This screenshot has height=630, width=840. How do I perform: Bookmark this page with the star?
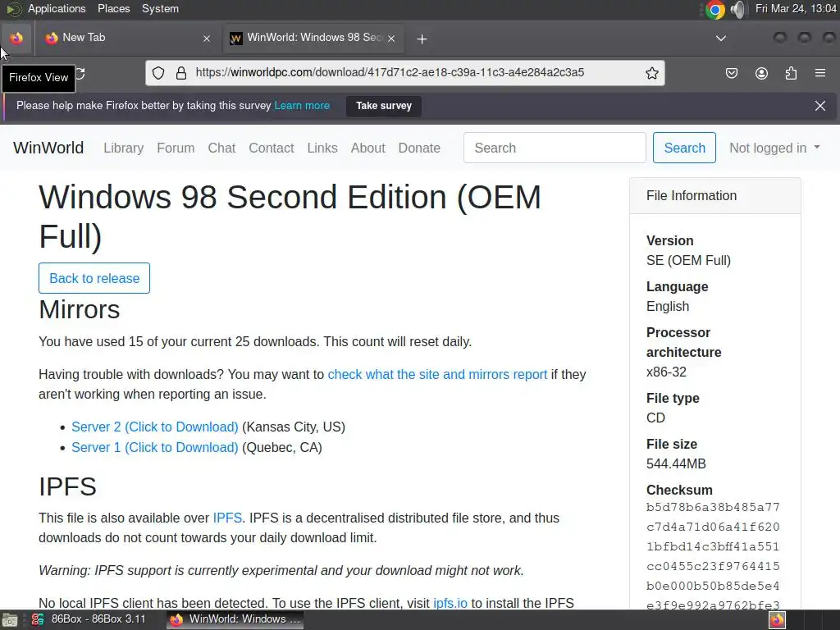click(651, 73)
